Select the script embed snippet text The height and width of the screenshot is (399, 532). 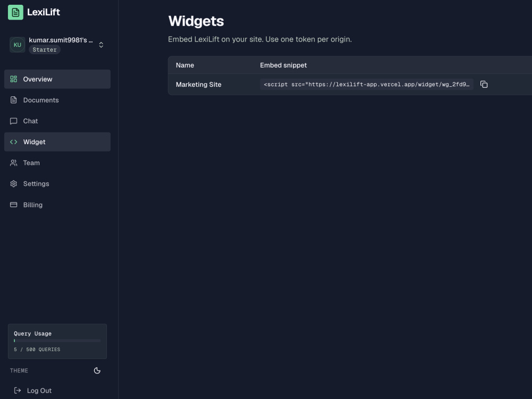(367, 85)
